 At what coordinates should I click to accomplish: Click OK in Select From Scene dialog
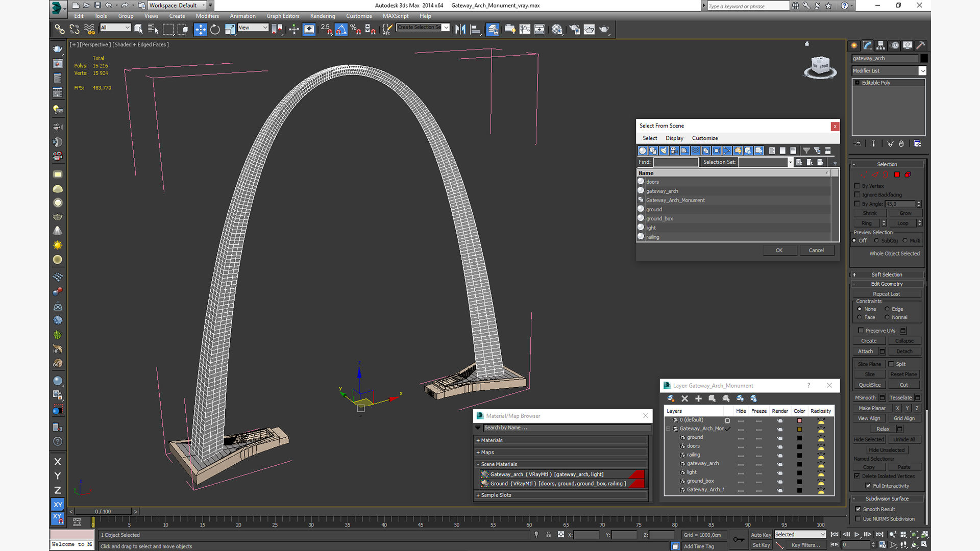779,250
